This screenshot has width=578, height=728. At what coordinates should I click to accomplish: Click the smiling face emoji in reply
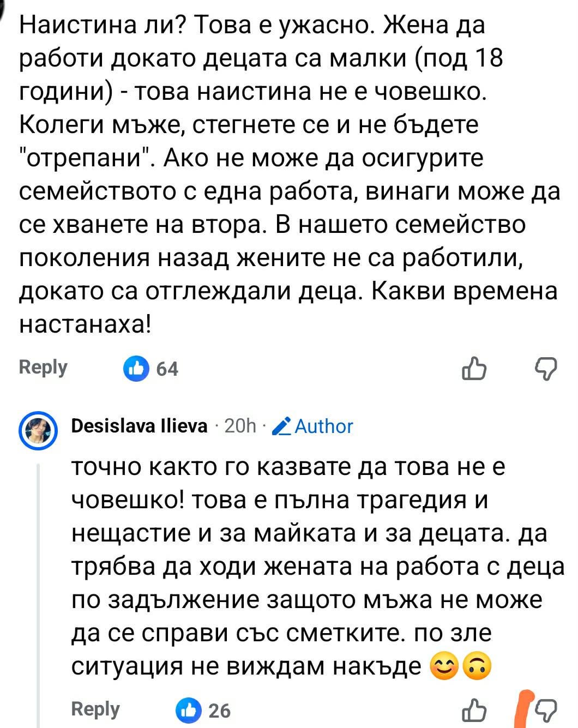(x=444, y=666)
